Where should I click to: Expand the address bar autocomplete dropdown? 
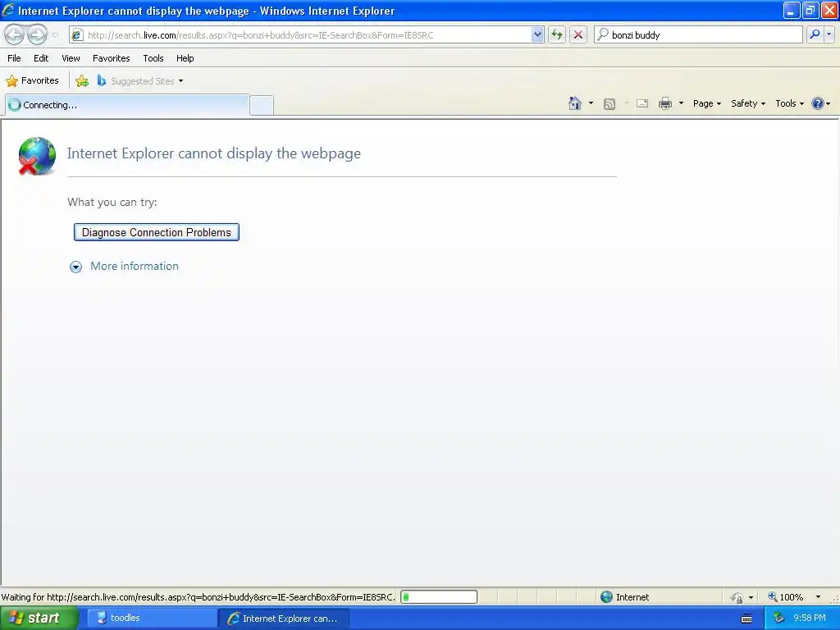tap(537, 34)
